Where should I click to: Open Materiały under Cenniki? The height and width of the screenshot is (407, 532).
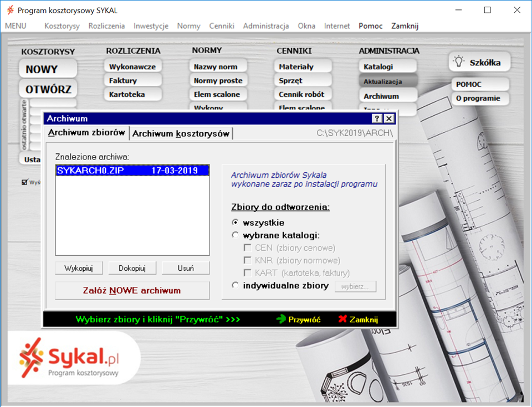[303, 66]
